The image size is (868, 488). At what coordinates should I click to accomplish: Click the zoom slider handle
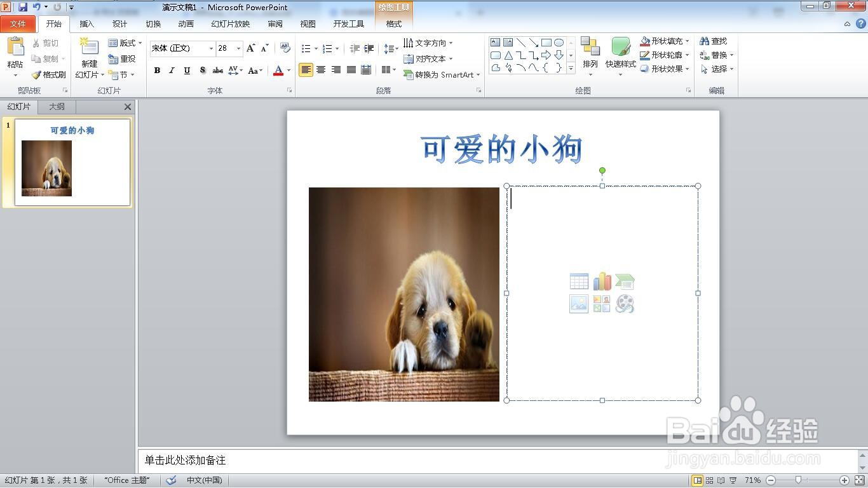coord(798,480)
